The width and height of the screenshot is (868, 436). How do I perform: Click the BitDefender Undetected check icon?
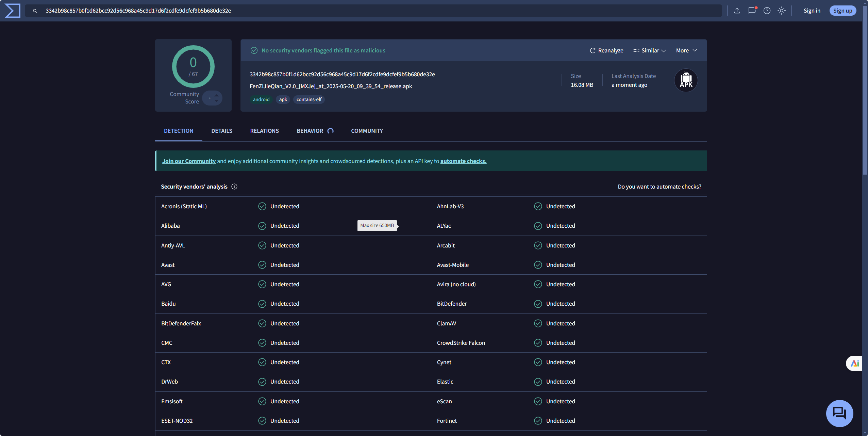538,304
